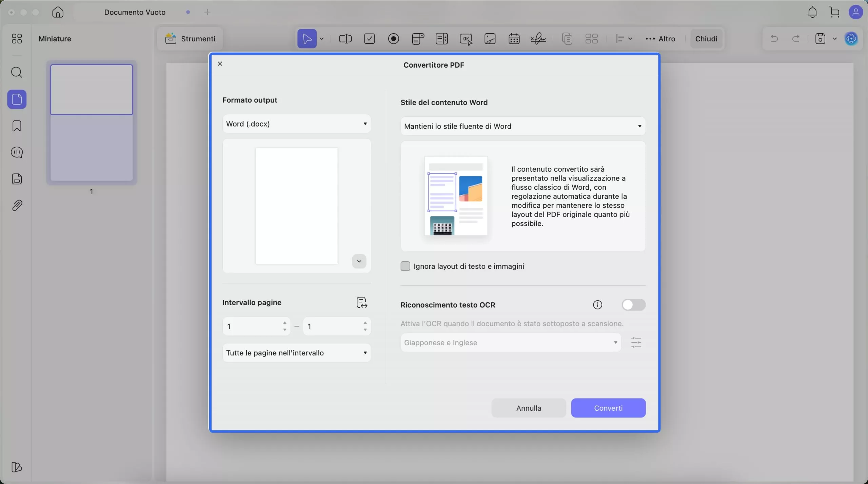The image size is (868, 484).
Task: Cancel conversion with the Annulla button
Action: pyautogui.click(x=528, y=408)
